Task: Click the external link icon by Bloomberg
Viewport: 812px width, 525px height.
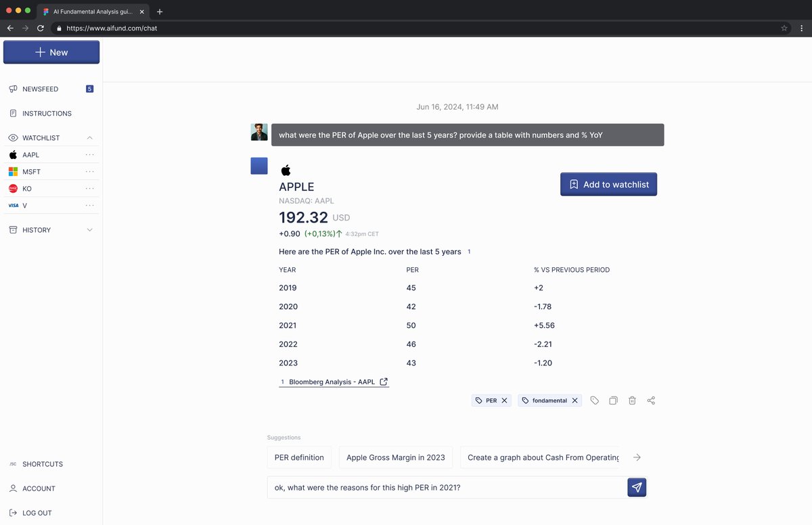Action: click(384, 382)
